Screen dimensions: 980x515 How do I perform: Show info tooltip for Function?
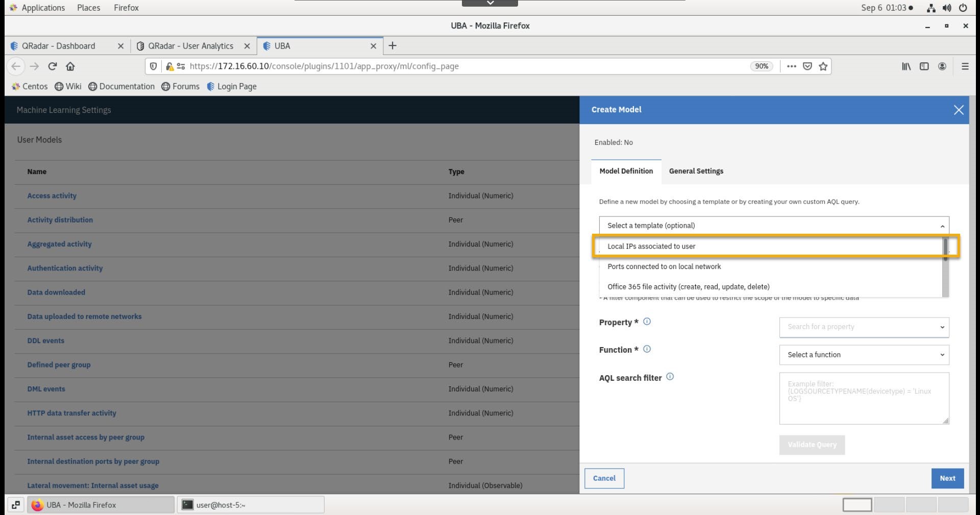(x=647, y=349)
